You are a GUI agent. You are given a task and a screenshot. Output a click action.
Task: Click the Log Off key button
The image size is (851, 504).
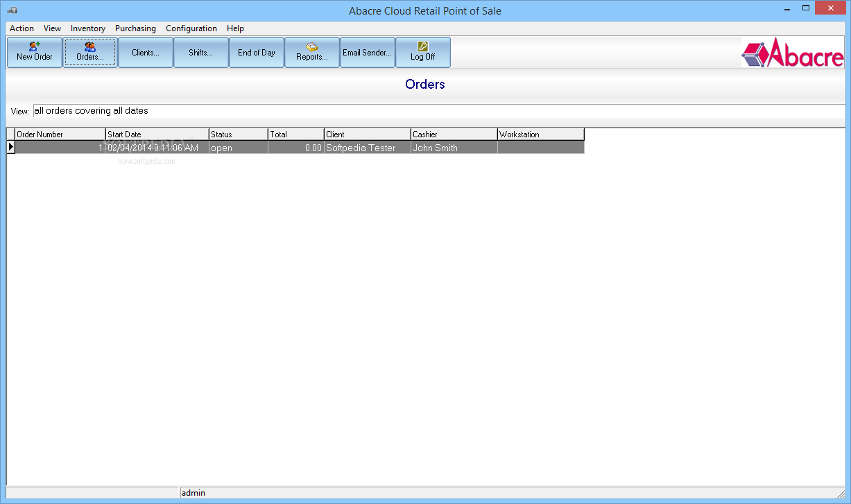pyautogui.click(x=423, y=52)
